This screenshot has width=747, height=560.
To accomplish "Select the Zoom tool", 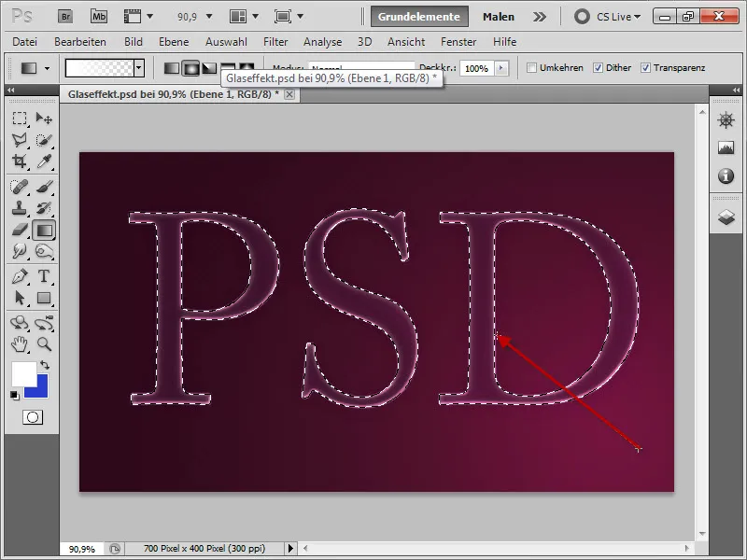I will [x=44, y=344].
